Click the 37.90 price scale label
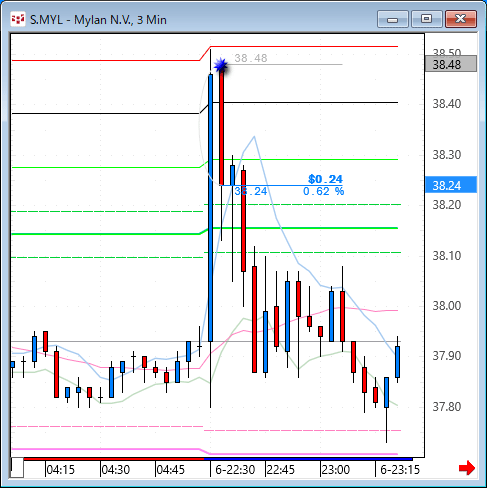The image size is (487, 488). [447, 356]
